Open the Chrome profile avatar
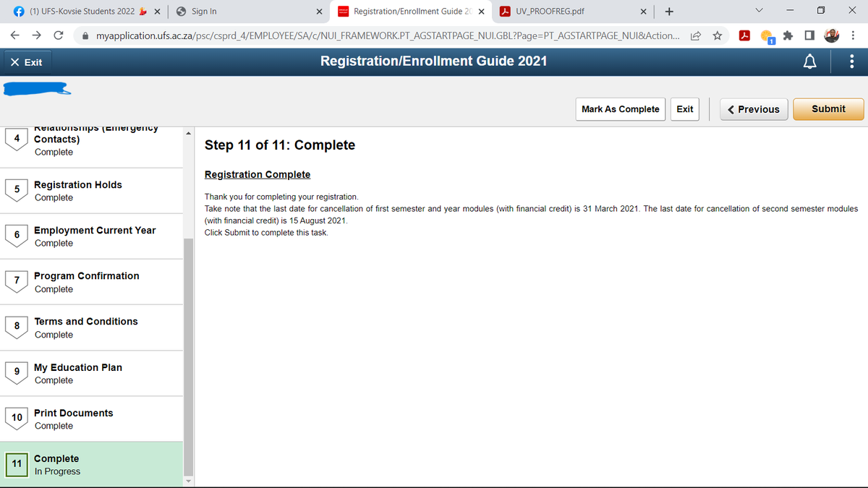This screenshot has height=488, width=868. (833, 35)
